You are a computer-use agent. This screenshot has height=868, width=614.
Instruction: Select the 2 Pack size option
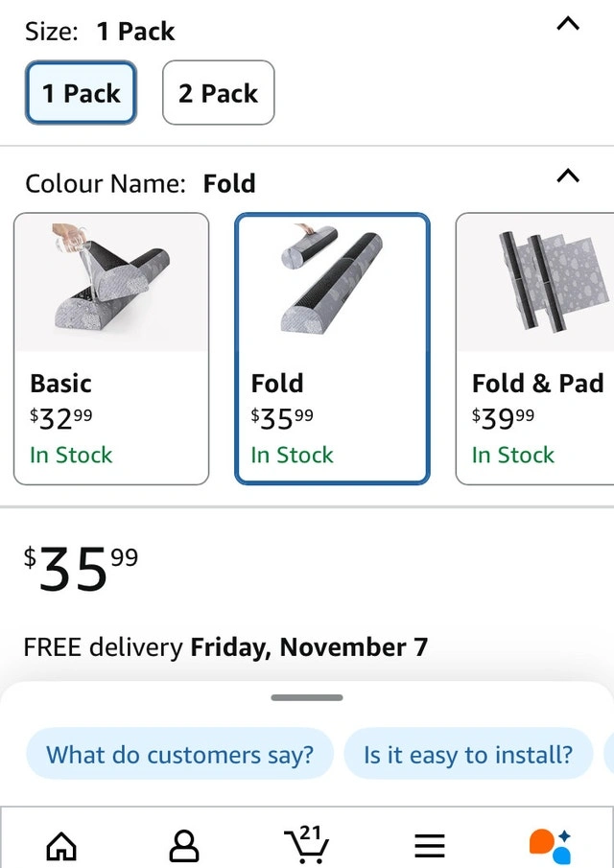[x=218, y=93]
